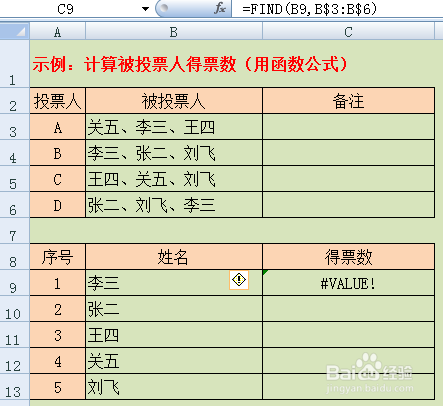The image size is (443, 406).
Task: Open the error warning smart tag
Action: click(239, 280)
